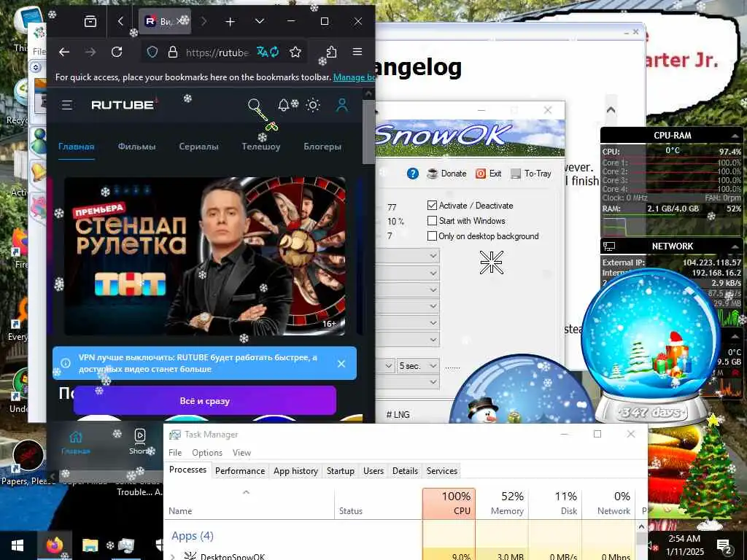The height and width of the screenshot is (560, 747).
Task: Open DesktopSnowOK help question mark
Action: coord(413,174)
